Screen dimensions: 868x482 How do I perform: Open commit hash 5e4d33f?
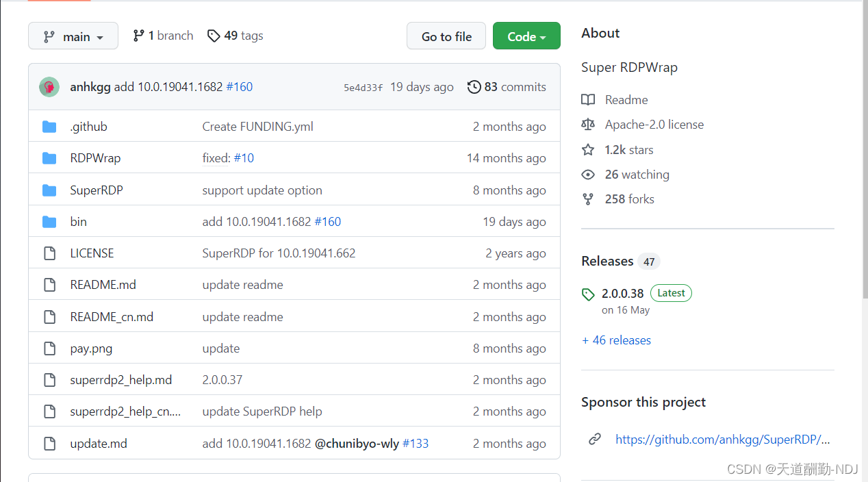point(363,88)
